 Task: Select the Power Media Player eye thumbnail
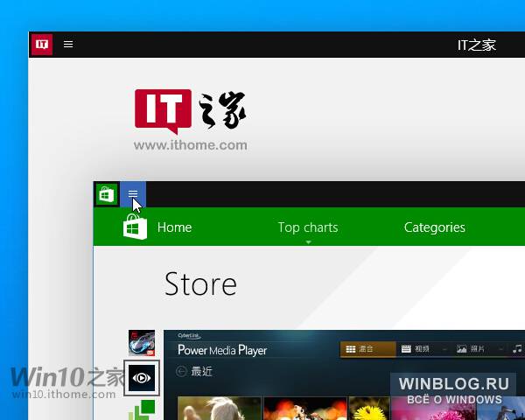(142, 378)
